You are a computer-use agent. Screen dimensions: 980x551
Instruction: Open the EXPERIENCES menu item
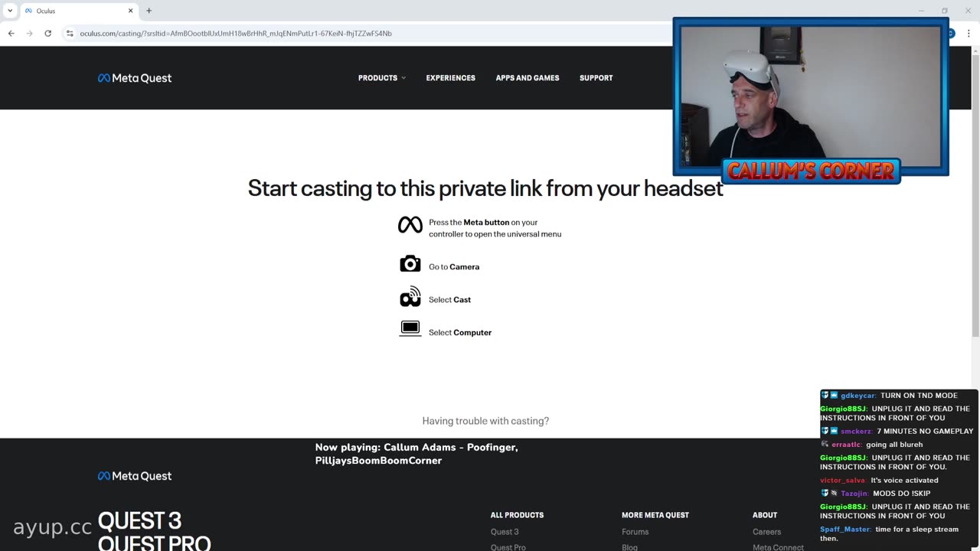pos(451,78)
